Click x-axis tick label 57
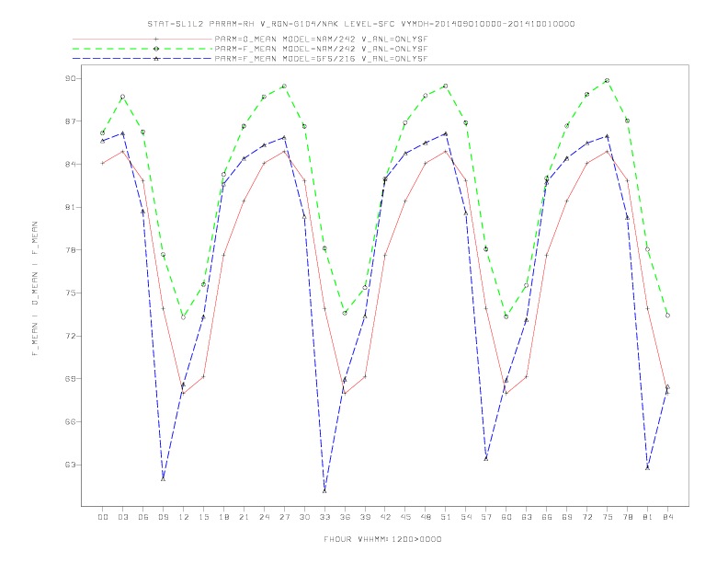Image resolution: width=728 pixels, height=563 pixels. click(x=486, y=517)
